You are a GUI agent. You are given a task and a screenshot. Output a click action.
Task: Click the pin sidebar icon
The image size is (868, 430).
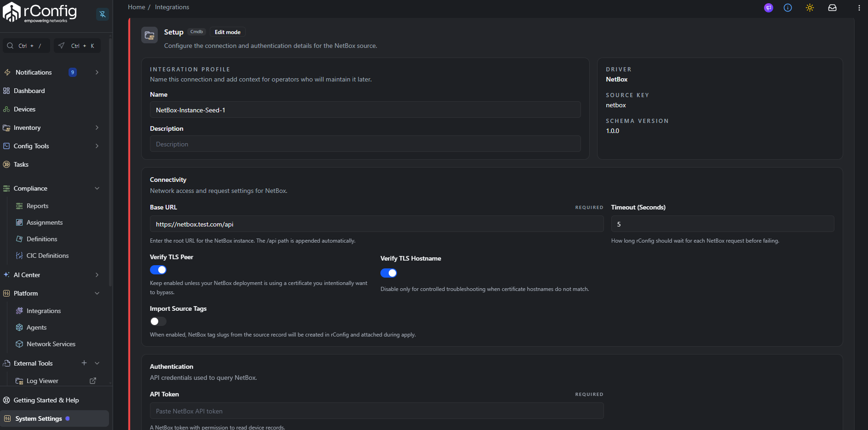coord(103,14)
